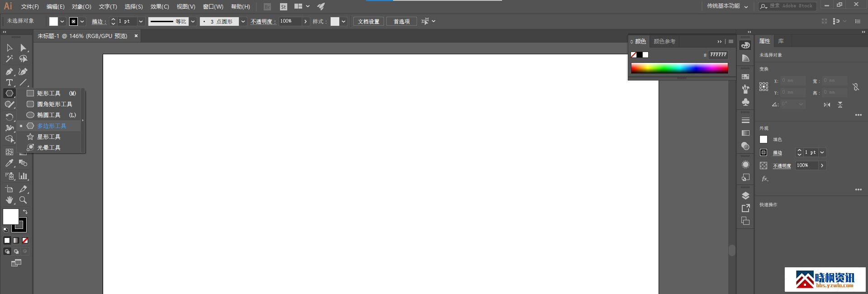Viewport: 868px width, 294px height.
Task: Select the Hand tool
Action: 9,200
